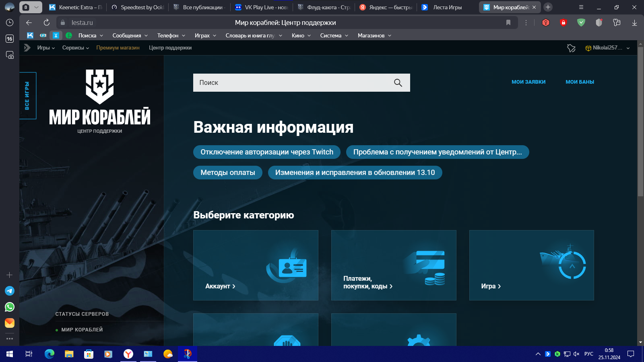Image resolution: width=644 pixels, height=362 pixels.
Task: Open WhatsApp from the browser sidebar
Action: click(10, 307)
